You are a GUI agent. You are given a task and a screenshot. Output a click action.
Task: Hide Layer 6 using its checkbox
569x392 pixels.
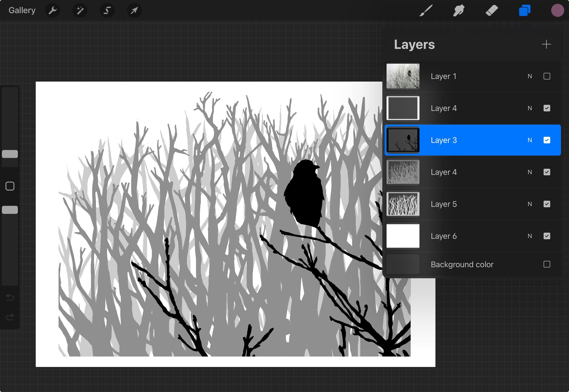point(547,236)
